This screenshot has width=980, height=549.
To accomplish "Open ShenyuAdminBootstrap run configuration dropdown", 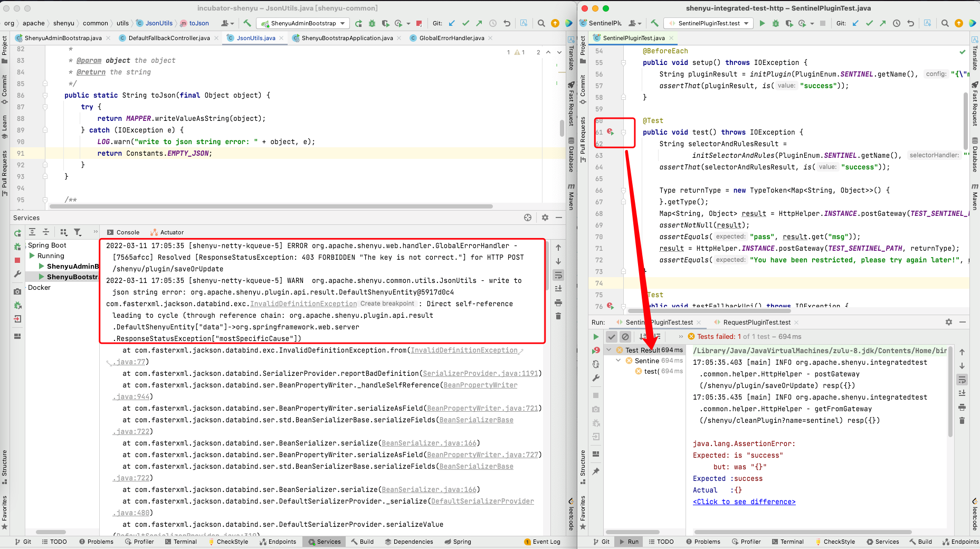I will pyautogui.click(x=303, y=23).
